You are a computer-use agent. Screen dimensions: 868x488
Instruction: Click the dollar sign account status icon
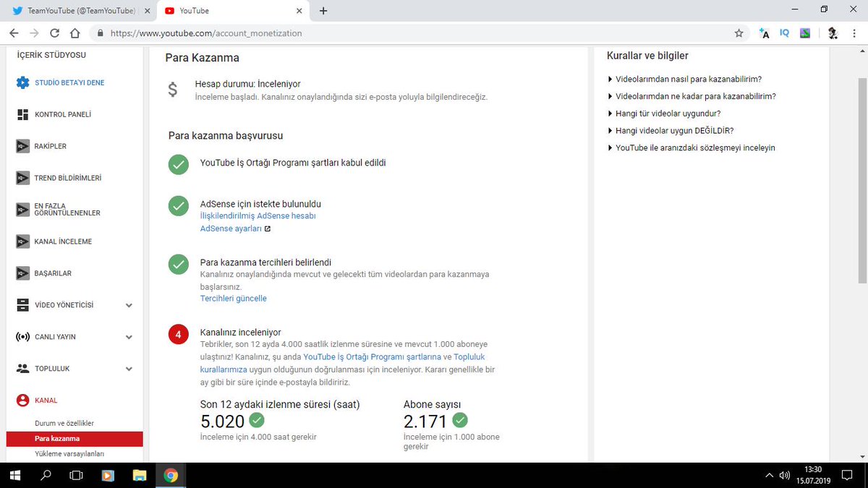(172, 90)
